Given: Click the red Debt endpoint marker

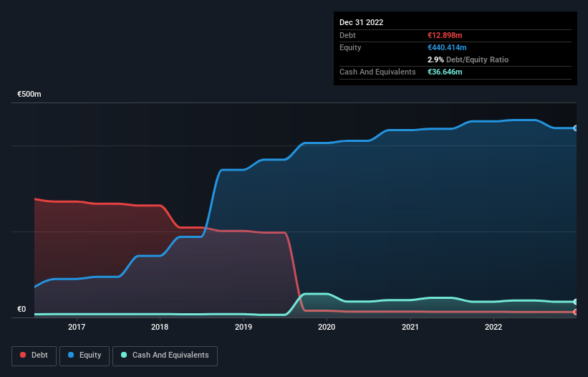Looking at the screenshot, I should (x=576, y=312).
